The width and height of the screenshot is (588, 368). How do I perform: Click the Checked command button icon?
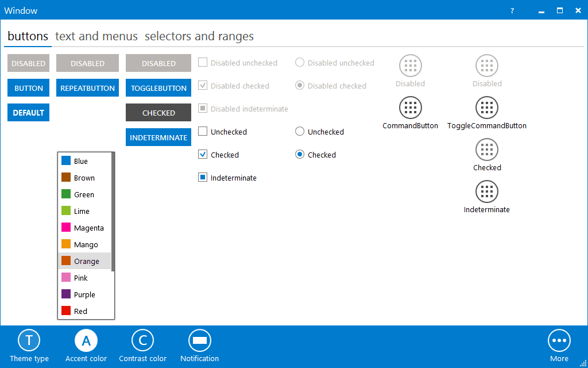pyautogui.click(x=486, y=149)
